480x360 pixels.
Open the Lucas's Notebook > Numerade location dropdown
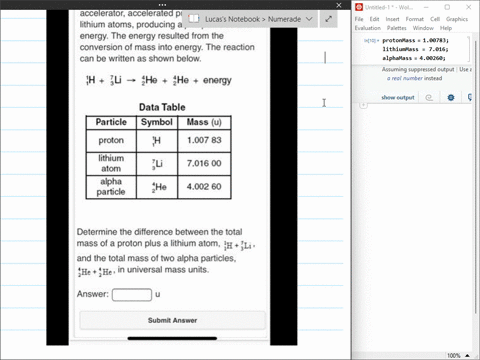(309, 19)
